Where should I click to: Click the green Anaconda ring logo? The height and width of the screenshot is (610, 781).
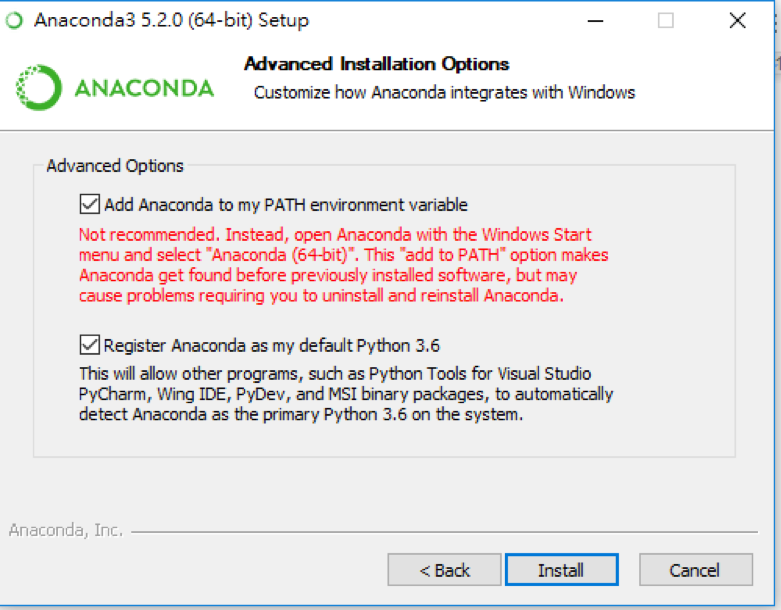(x=38, y=88)
